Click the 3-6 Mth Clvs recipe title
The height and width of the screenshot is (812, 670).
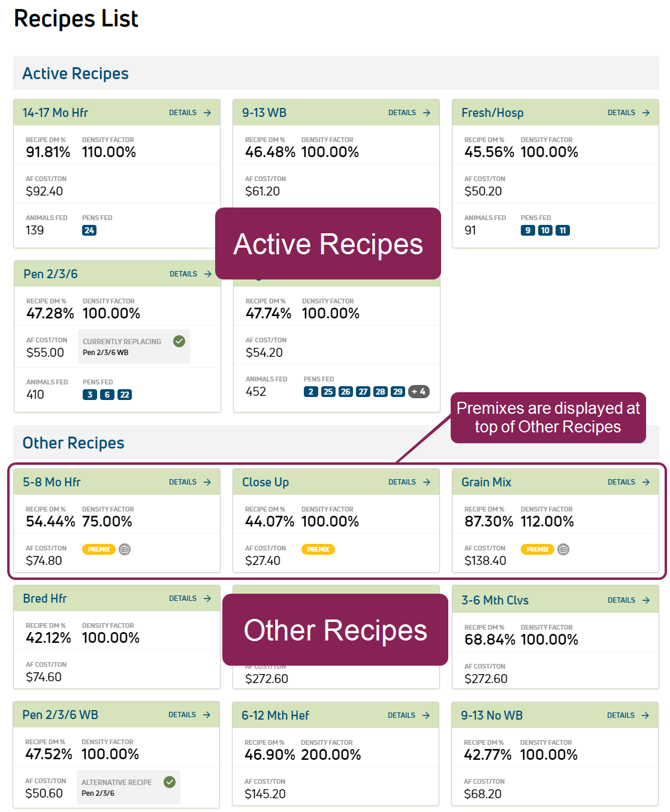pos(495,600)
